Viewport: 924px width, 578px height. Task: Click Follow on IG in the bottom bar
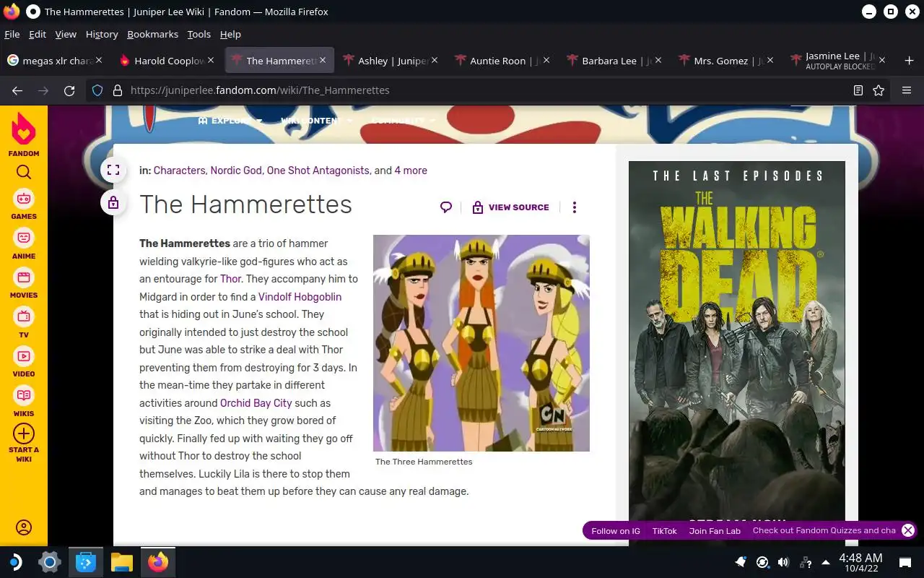[x=616, y=531]
